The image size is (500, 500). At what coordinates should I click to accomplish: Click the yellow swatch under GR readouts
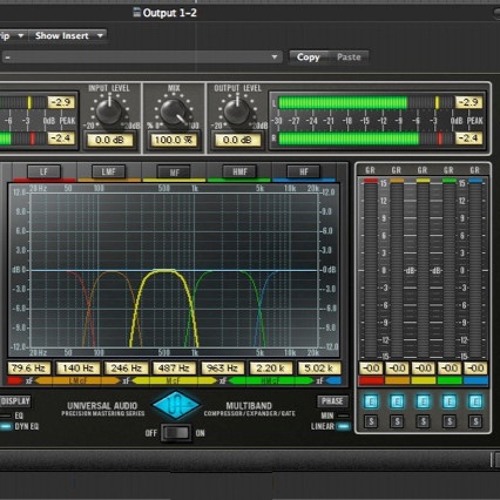423,380
